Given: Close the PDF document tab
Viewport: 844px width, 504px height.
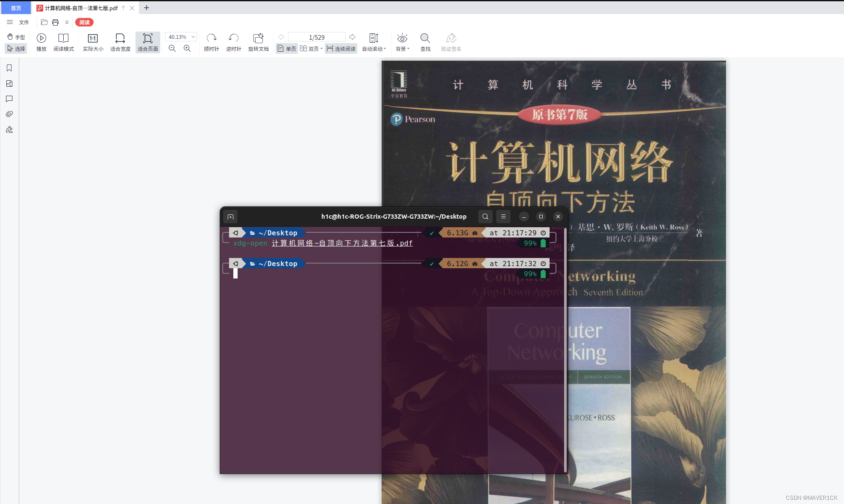Looking at the screenshot, I should point(132,8).
